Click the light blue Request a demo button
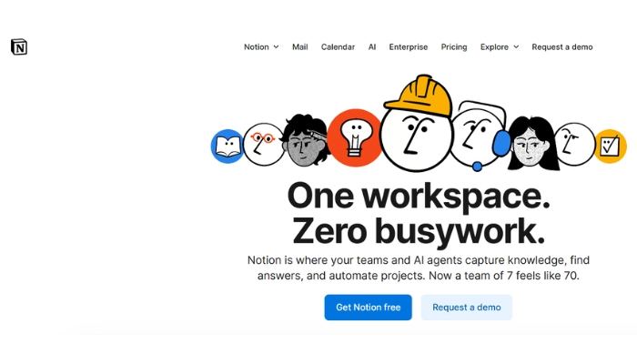This screenshot has width=637, height=364. point(466,308)
